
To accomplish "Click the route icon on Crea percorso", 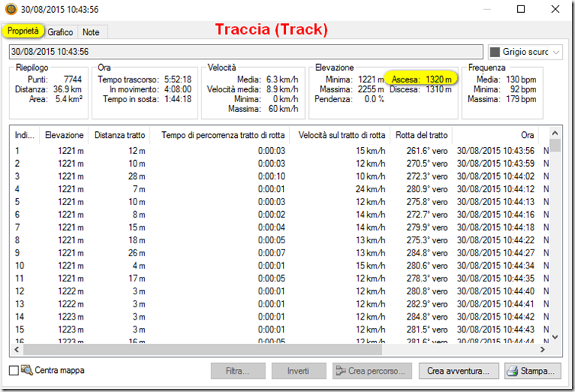I will tap(341, 371).
